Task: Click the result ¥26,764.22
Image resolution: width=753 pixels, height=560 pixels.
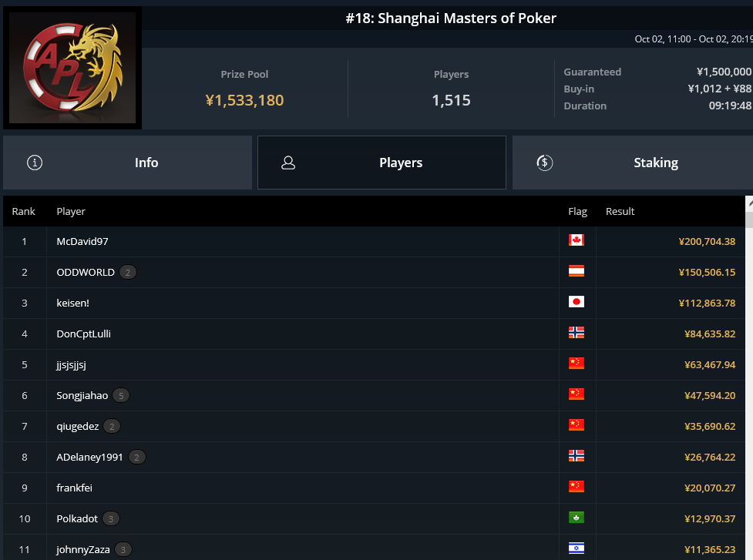Action: click(710, 457)
